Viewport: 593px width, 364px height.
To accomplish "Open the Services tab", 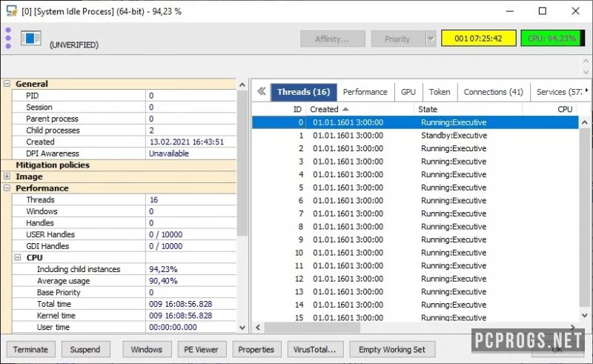I will click(559, 92).
